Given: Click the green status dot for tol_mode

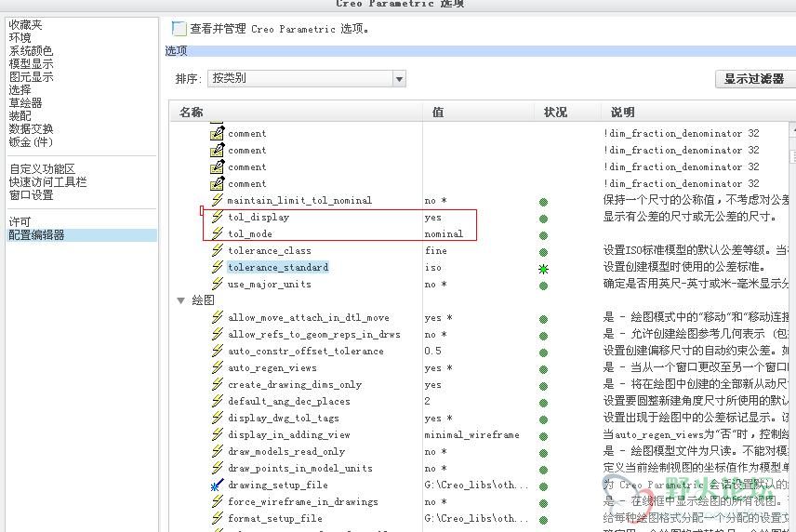Looking at the screenshot, I should click(543, 235).
